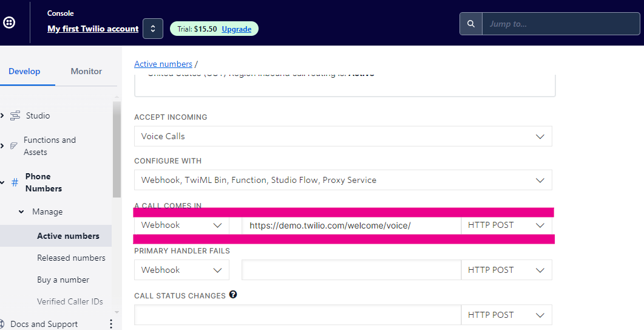644x330 pixels.
Task: Click the Call Status Changes help icon
Action: point(233,295)
